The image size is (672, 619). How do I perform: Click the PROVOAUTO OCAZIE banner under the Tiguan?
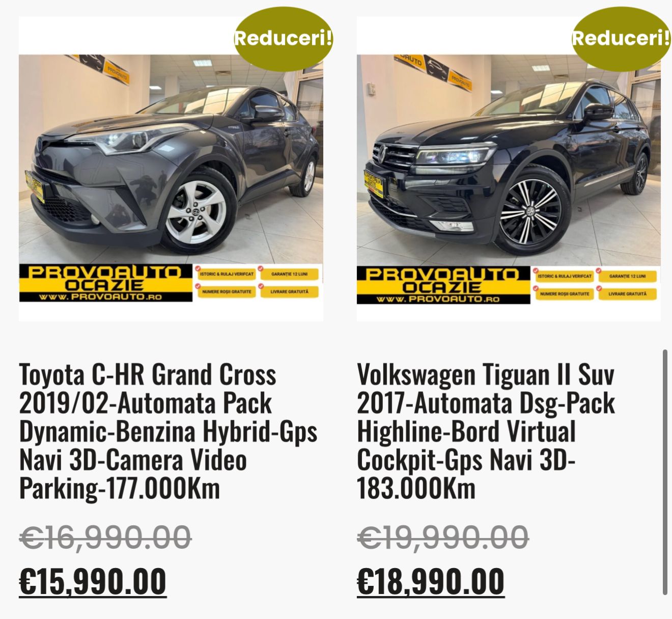click(x=443, y=285)
